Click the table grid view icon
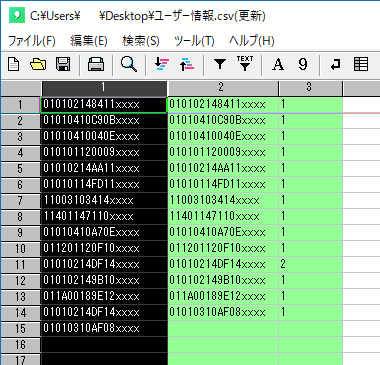 361,64
